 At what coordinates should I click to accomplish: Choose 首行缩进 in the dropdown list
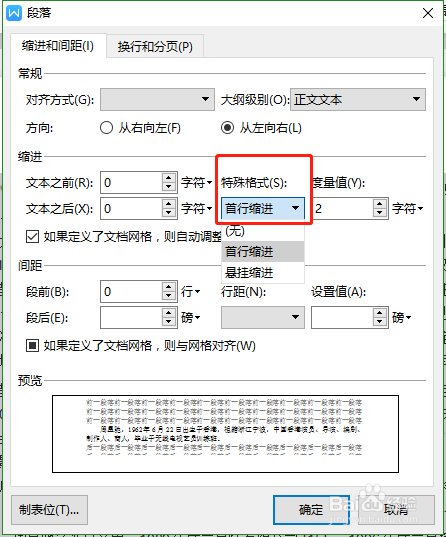tap(263, 252)
